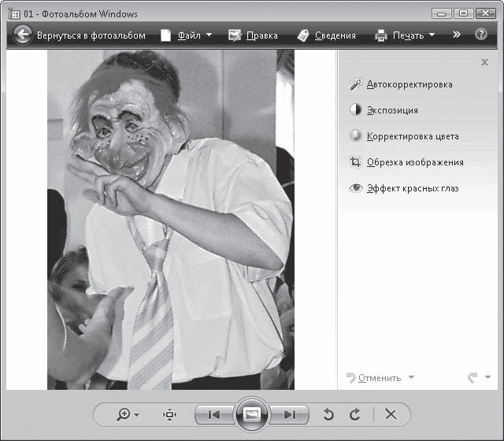
Task: Start the slideshow with center button
Action: point(252,414)
